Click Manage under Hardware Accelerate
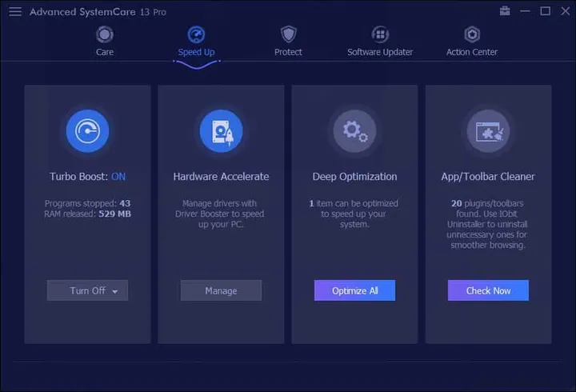 point(221,290)
